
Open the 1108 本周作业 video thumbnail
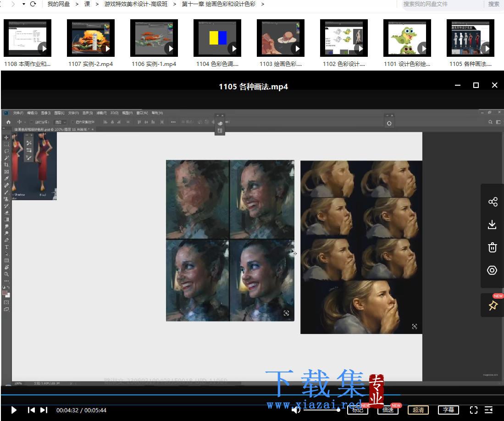pyautogui.click(x=28, y=38)
